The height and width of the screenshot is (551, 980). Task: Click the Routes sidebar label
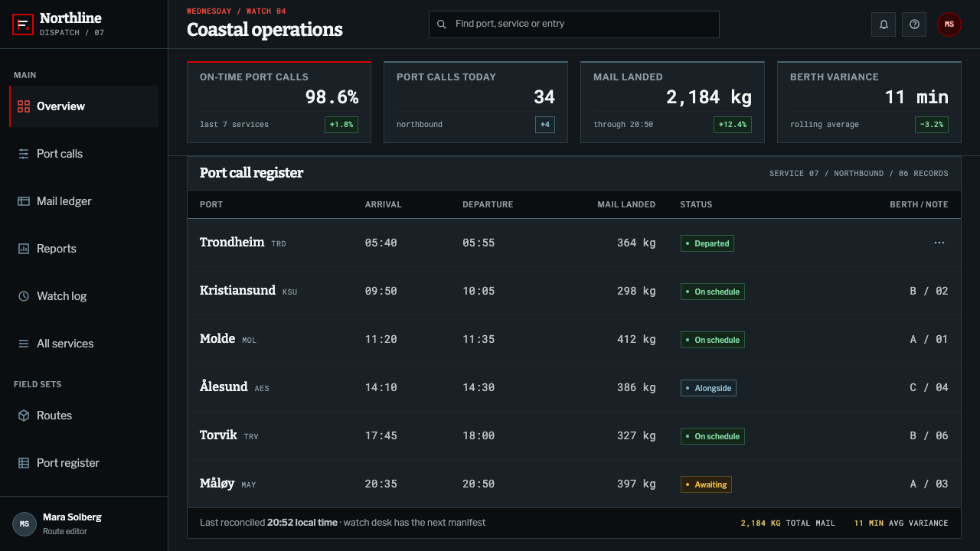[x=54, y=416]
